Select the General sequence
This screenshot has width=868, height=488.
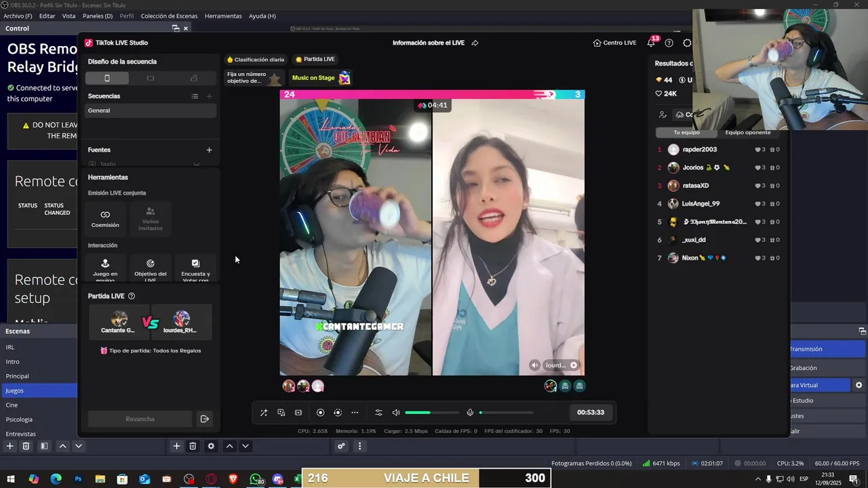(x=151, y=110)
